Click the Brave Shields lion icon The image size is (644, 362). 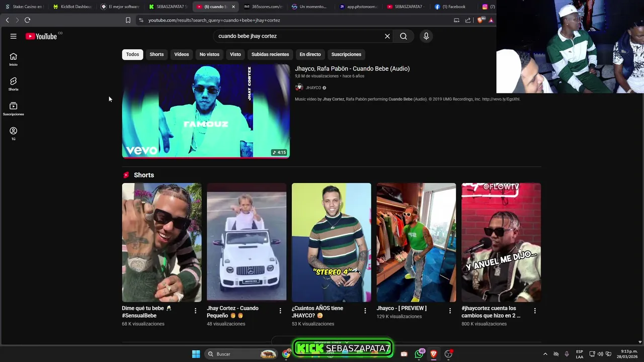(x=480, y=20)
